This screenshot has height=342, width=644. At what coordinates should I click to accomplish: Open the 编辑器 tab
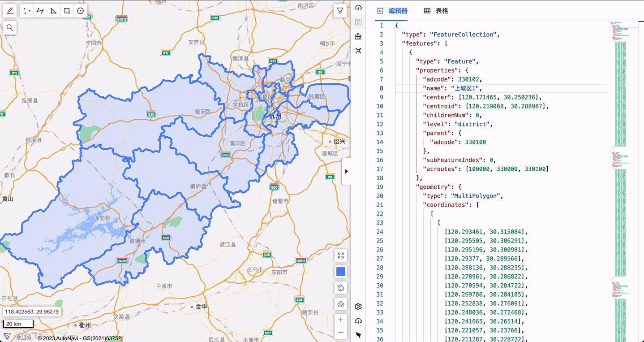[x=399, y=10]
